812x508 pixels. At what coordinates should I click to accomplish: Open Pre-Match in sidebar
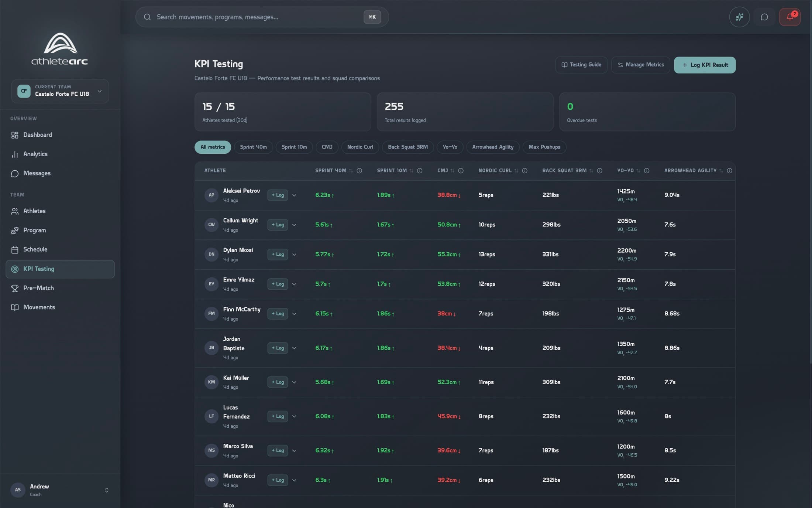[x=60, y=288]
